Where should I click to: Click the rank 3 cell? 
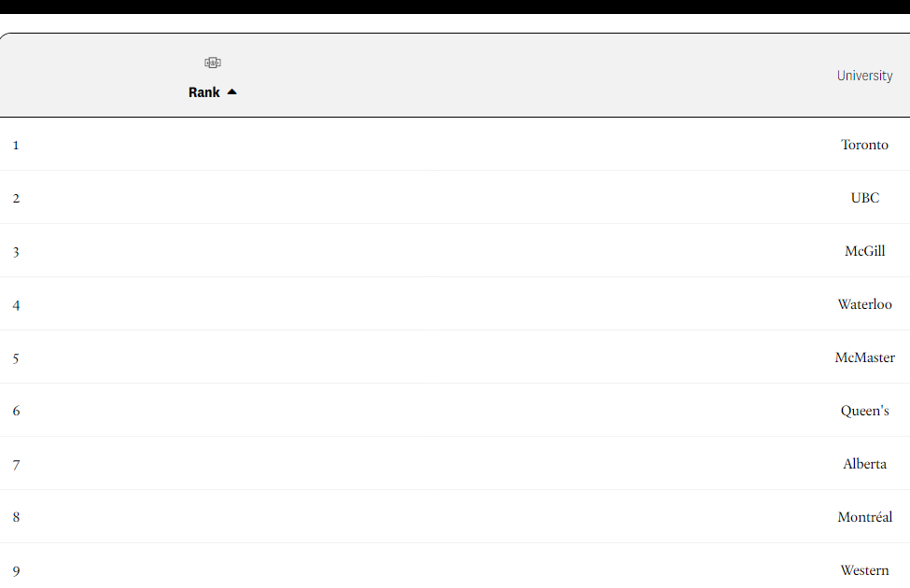pyautogui.click(x=16, y=252)
